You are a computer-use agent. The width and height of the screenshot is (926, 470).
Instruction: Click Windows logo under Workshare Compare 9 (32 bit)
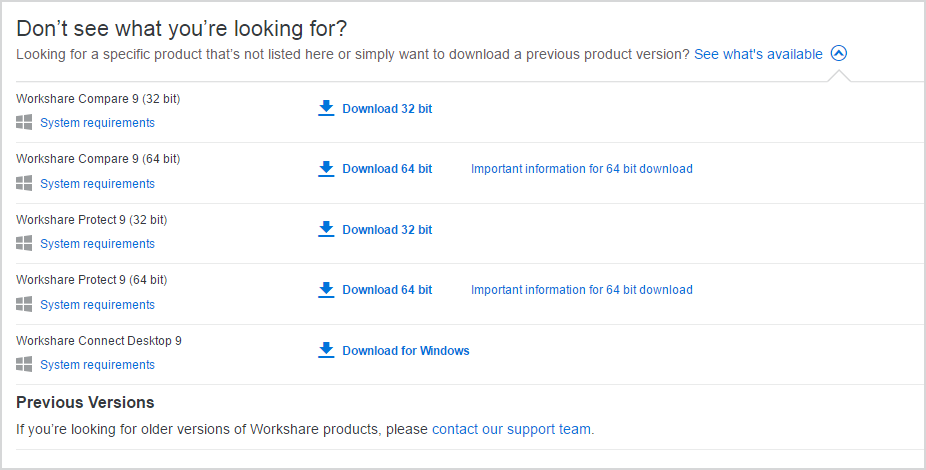tap(24, 122)
